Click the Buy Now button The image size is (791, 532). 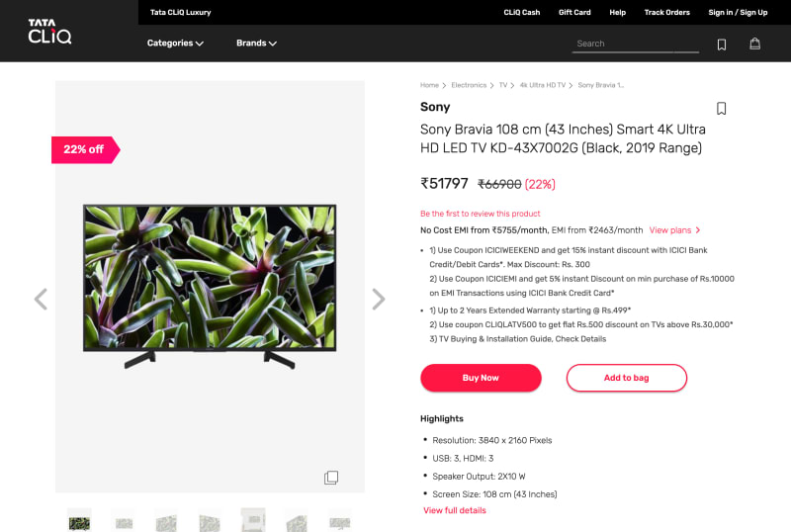(x=481, y=378)
